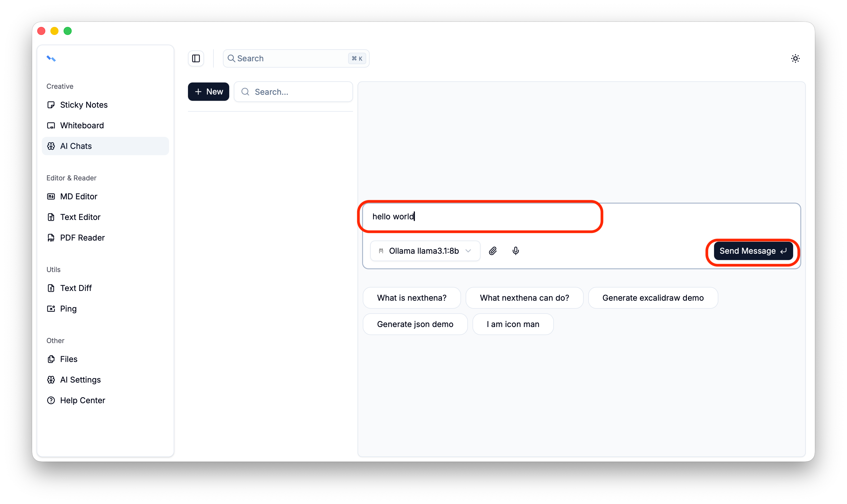Click the microphone voice input icon
Viewport: 847px width, 504px height.
515,251
